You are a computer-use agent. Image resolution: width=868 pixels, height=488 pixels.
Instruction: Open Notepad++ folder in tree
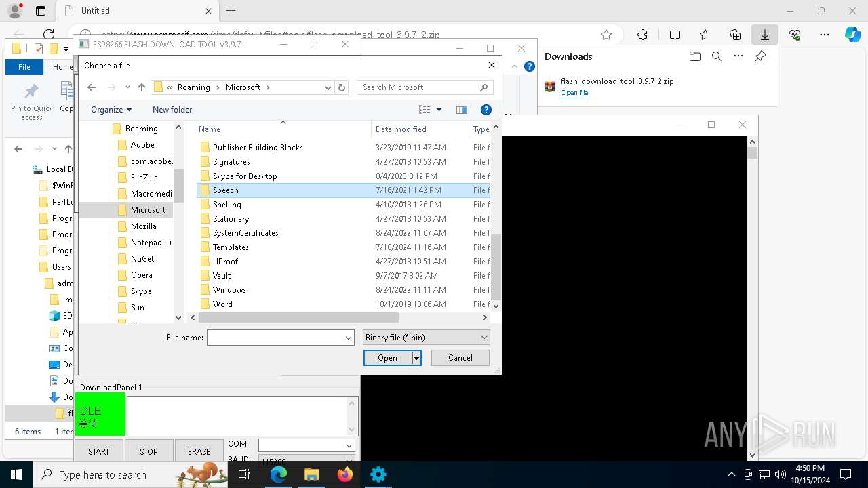151,243
